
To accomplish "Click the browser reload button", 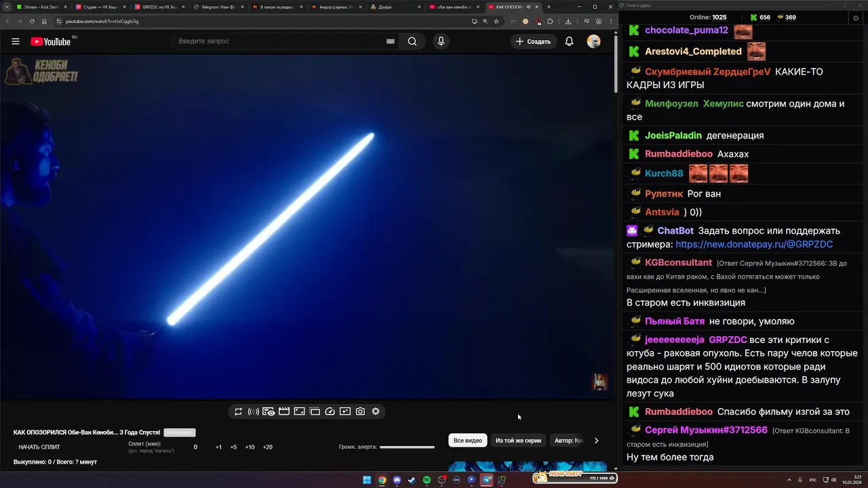I will coord(32,21).
